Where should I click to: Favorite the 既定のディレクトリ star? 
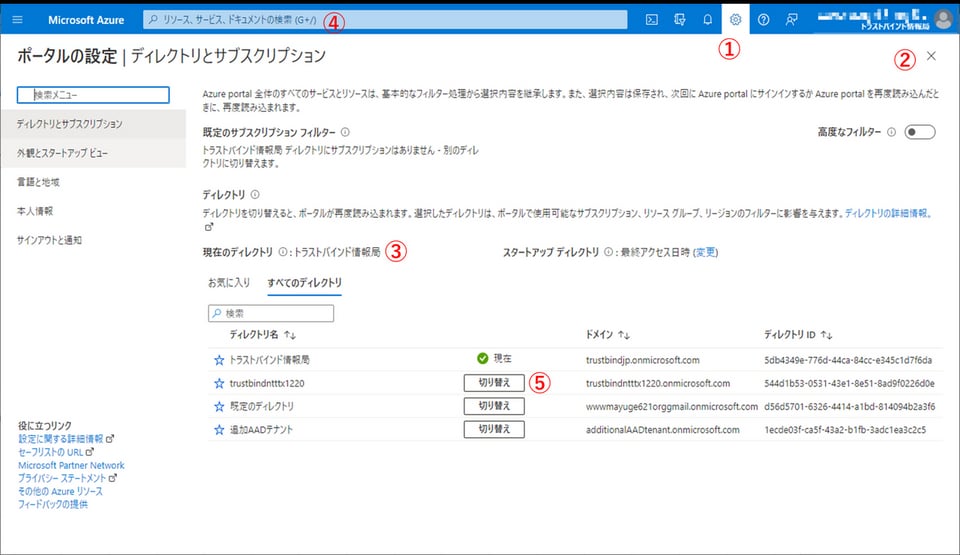pos(219,406)
